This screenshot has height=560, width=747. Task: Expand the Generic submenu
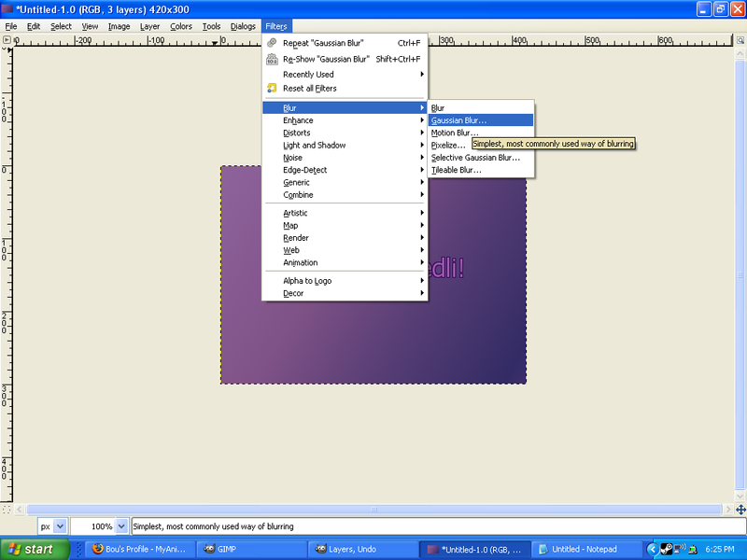tap(345, 182)
